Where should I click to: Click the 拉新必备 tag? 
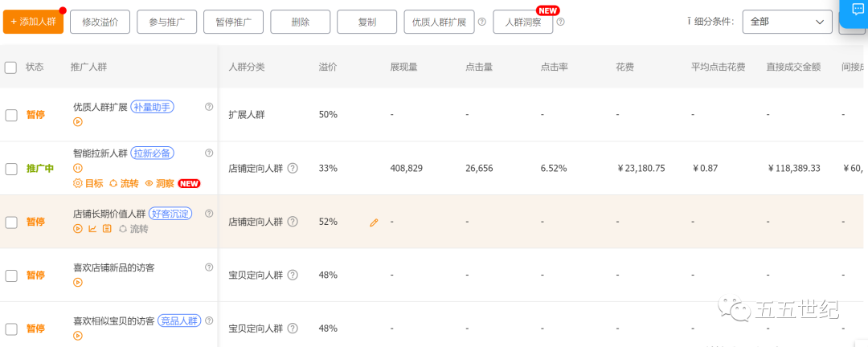tap(152, 153)
